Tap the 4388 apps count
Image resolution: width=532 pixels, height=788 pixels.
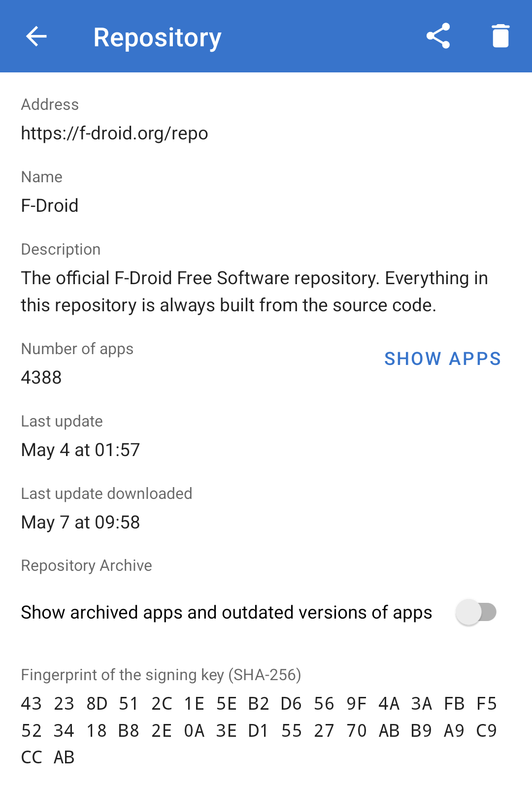tap(41, 378)
